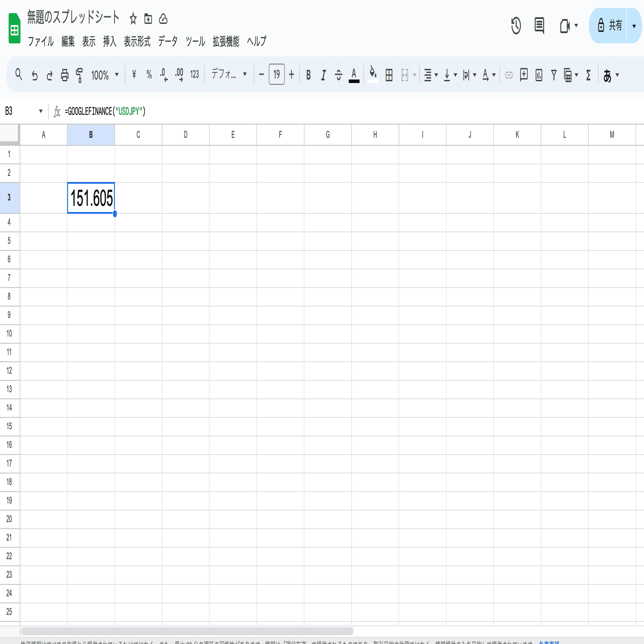Image resolution: width=644 pixels, height=644 pixels.
Task: Select the paint format tool
Action: (79, 75)
